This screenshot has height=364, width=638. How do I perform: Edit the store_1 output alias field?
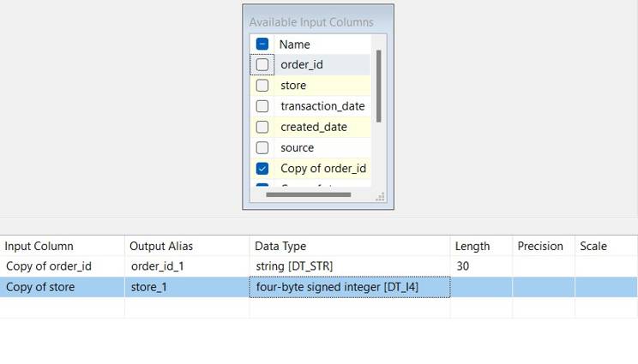(187, 287)
